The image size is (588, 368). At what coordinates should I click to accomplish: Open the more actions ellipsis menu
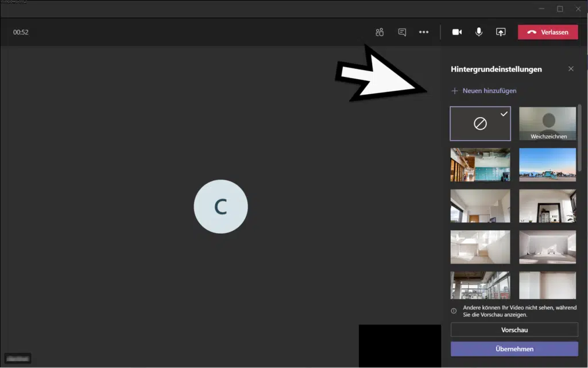click(x=424, y=32)
